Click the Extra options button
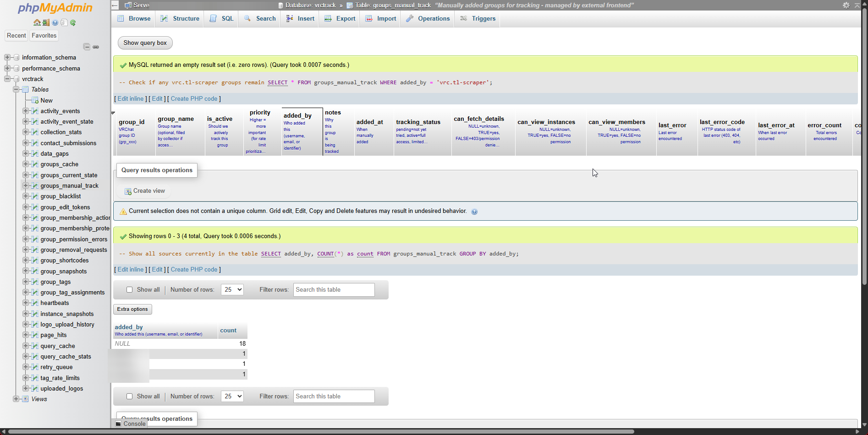868x435 pixels. 132,310
